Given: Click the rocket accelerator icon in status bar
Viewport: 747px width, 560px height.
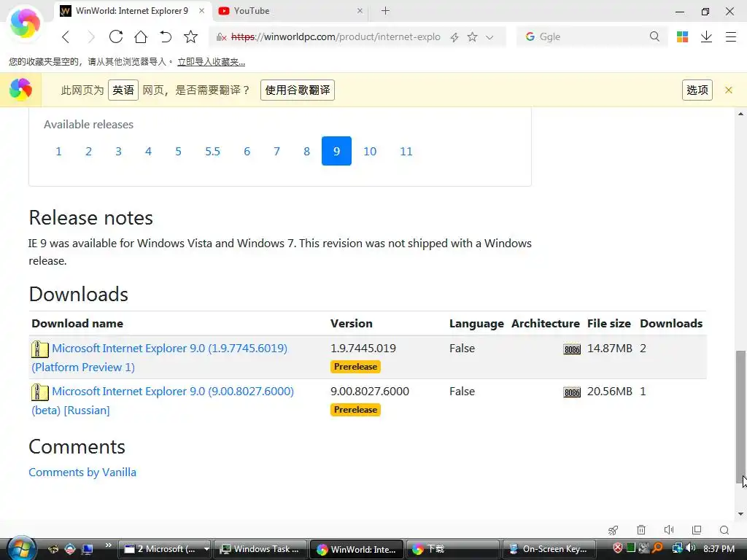Looking at the screenshot, I should (613, 530).
